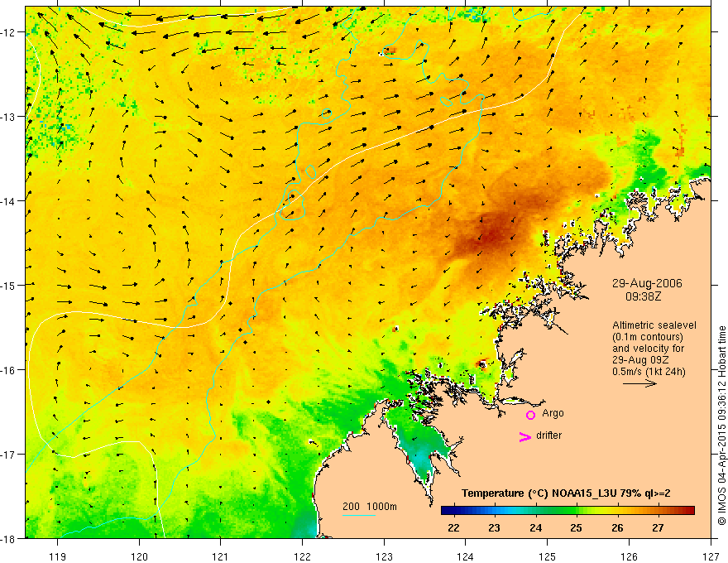728x563 pixels.
Task: Click colorbar tick label 22
Action: 453,527
